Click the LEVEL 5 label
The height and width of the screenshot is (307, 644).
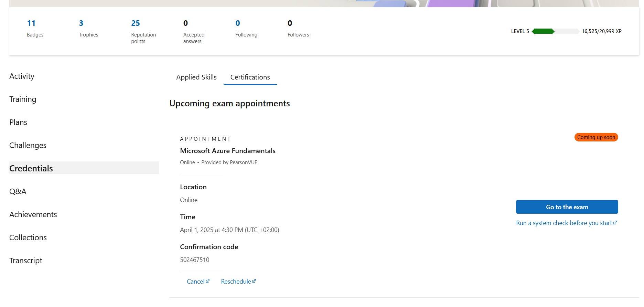pyautogui.click(x=520, y=31)
